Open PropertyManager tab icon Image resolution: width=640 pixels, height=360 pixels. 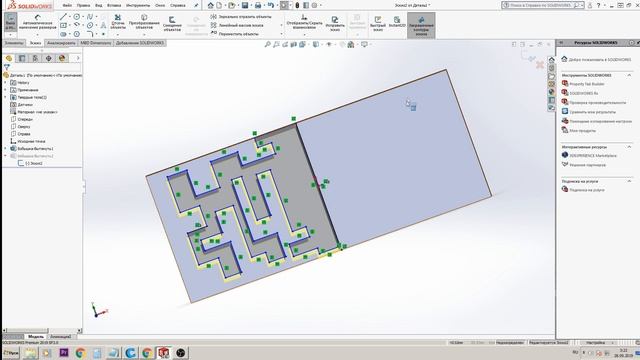click(x=22, y=58)
